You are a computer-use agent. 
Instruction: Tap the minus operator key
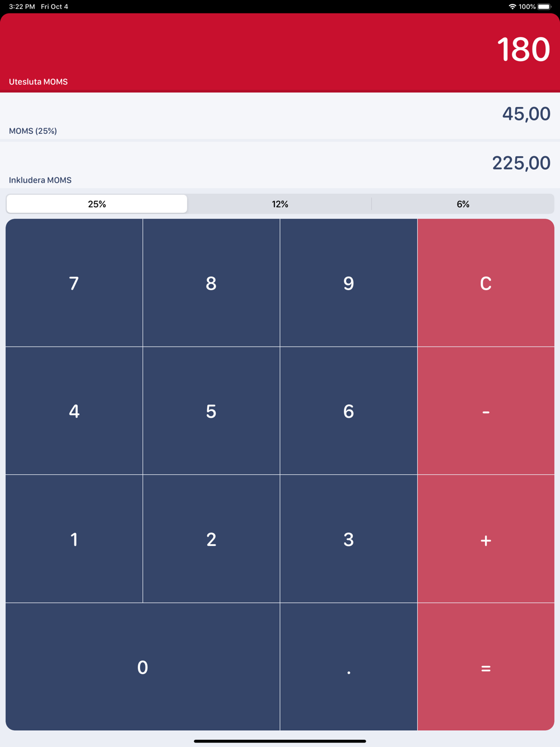486,411
